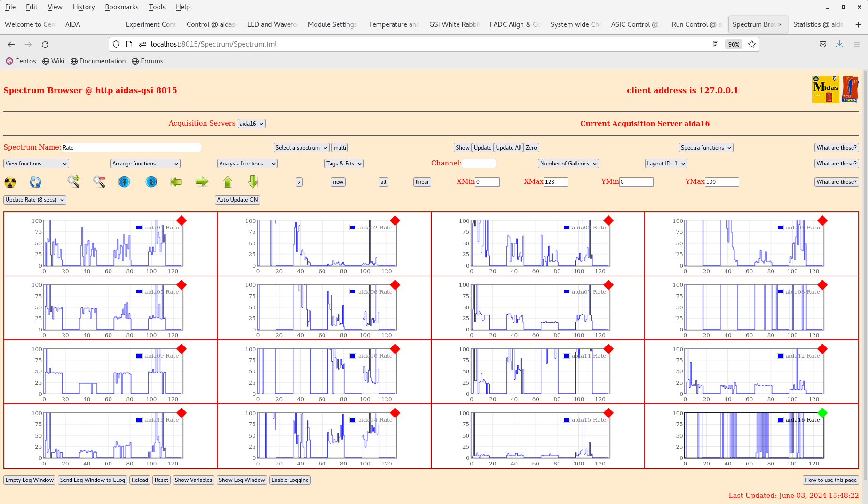Image resolution: width=868 pixels, height=504 pixels.
Task: Click the blue circular refresh arrows icon
Action: pyautogui.click(x=35, y=182)
